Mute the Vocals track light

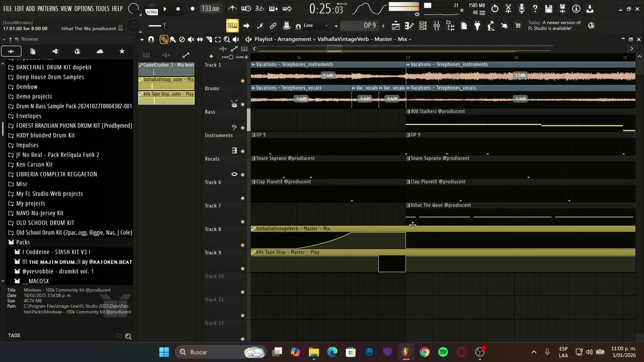point(243,175)
